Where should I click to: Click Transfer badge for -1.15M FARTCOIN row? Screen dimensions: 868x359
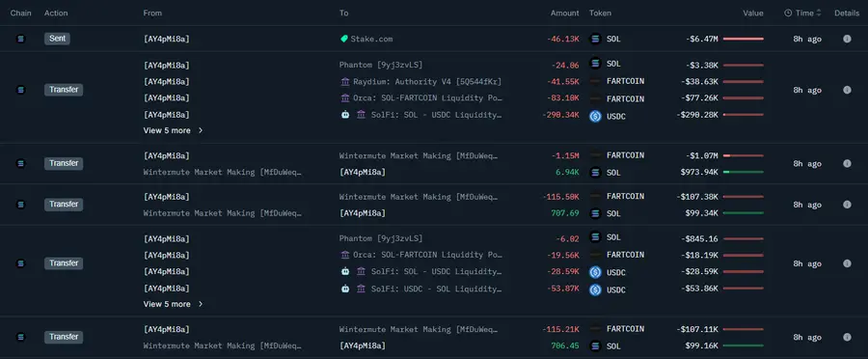click(64, 163)
